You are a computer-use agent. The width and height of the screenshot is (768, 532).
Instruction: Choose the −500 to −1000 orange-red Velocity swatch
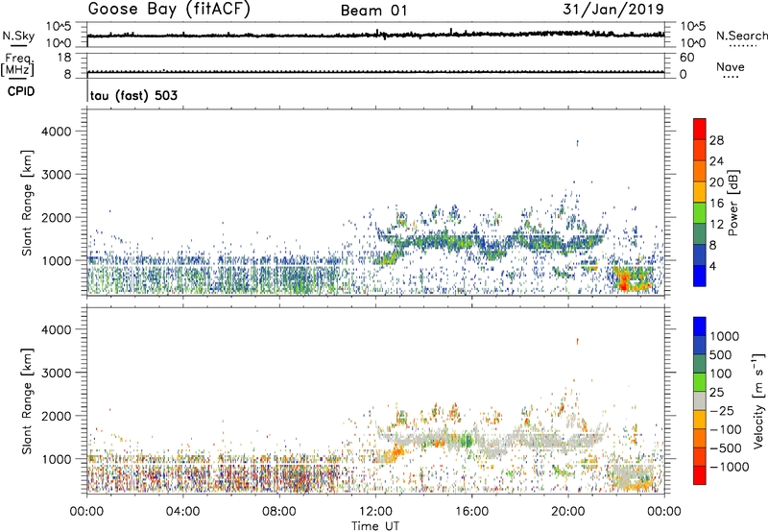pyautogui.click(x=700, y=456)
